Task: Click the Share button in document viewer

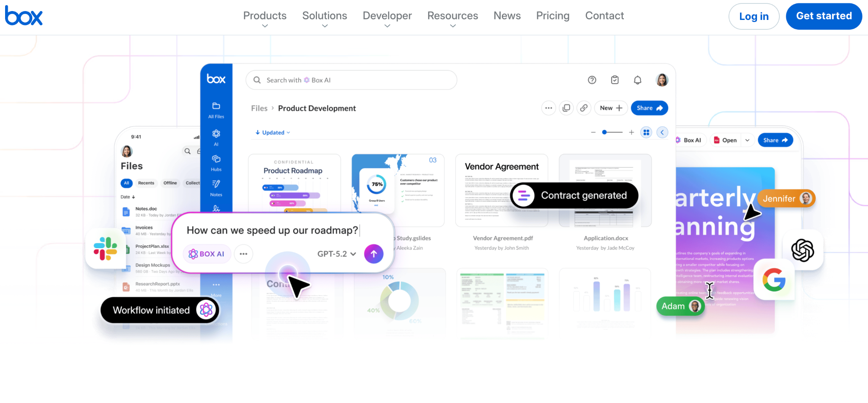Action: point(775,140)
